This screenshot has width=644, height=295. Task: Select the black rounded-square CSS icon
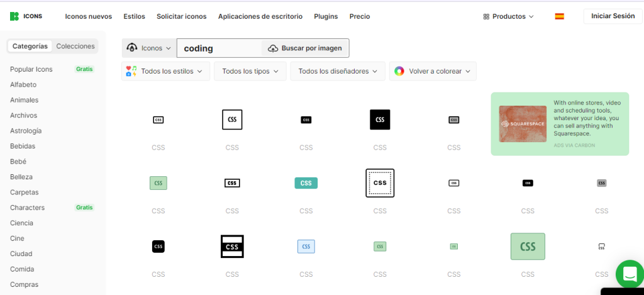(x=158, y=247)
